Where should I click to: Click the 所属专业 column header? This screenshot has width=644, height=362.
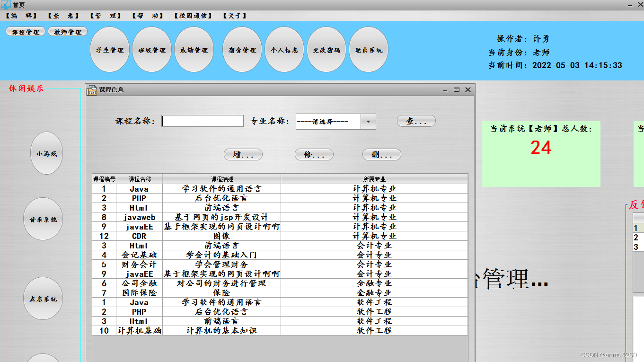point(374,179)
